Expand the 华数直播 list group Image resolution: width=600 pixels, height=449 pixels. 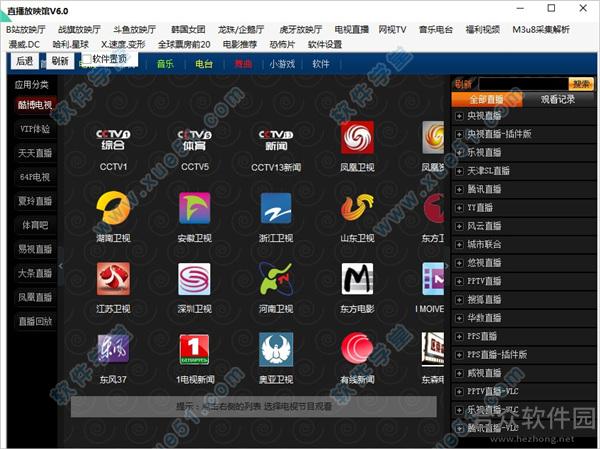459,318
